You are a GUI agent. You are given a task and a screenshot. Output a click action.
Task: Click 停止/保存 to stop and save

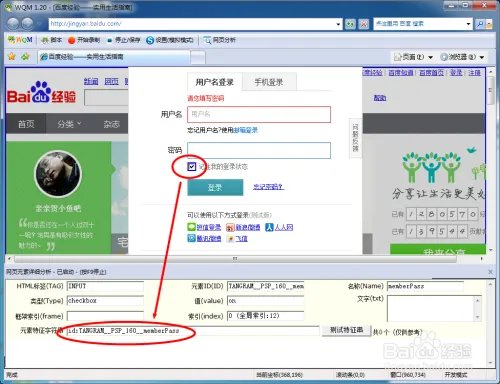[x=124, y=40]
